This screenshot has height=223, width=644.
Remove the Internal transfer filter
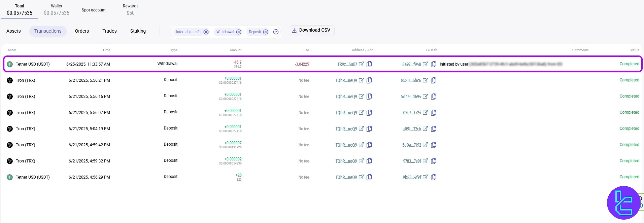click(206, 32)
